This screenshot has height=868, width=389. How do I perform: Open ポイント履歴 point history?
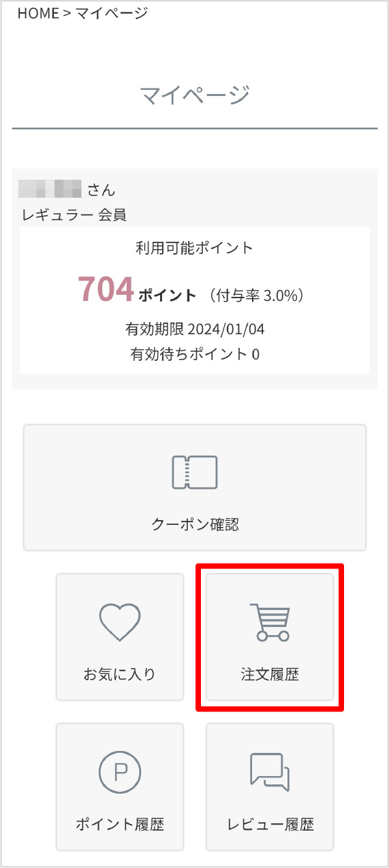pos(120,786)
